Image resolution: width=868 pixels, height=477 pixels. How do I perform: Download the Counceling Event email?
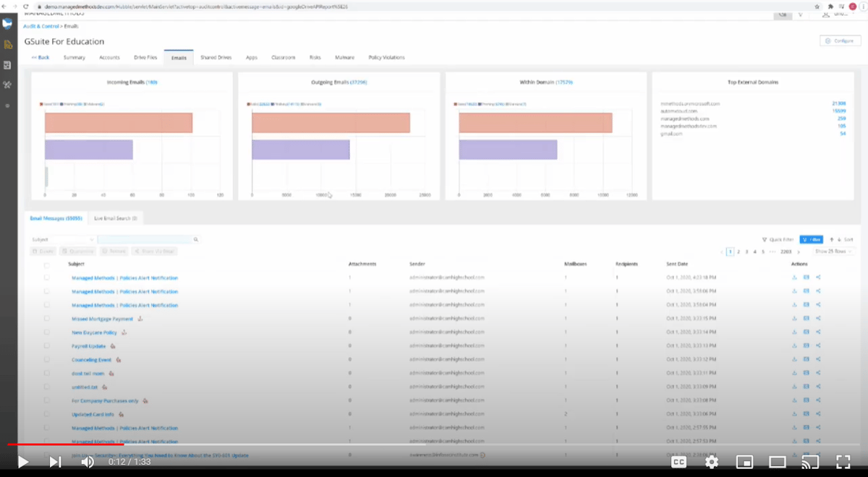(794, 359)
